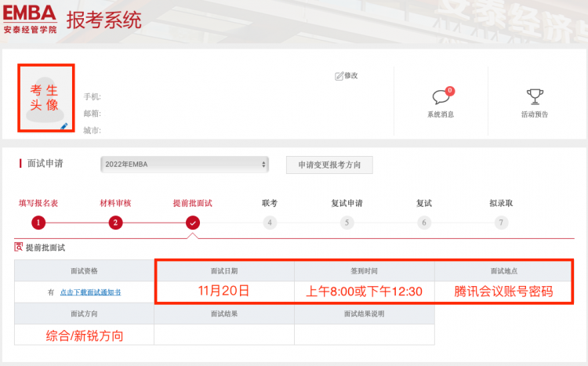The image size is (588, 366).
Task: Select step 2 材料审核
Action: click(115, 223)
